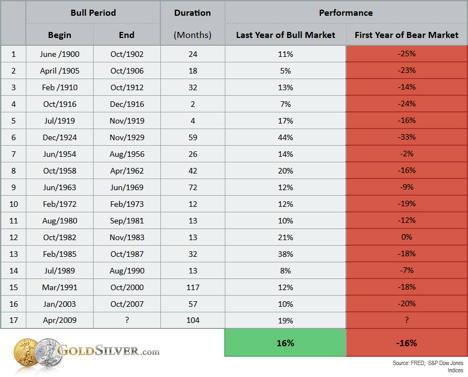Click the Begin column header
Screen dimensions: 468x377
point(60,35)
